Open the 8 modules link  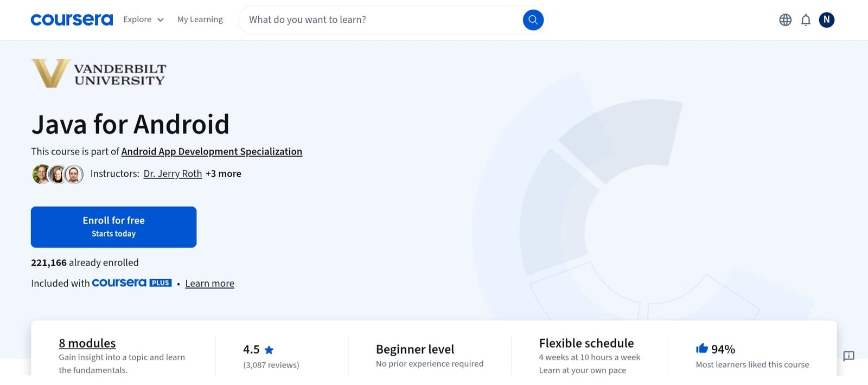[87, 343]
